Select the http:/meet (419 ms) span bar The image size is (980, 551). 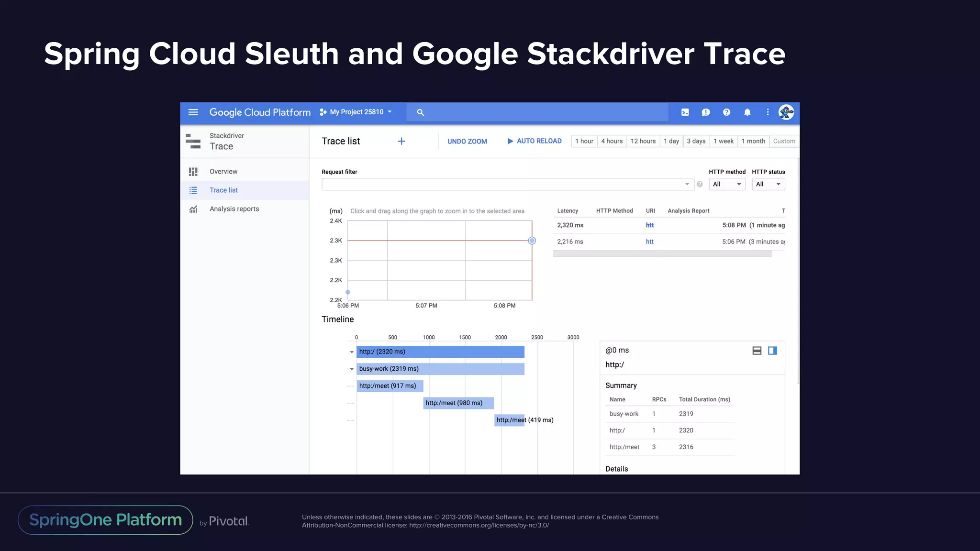point(510,420)
